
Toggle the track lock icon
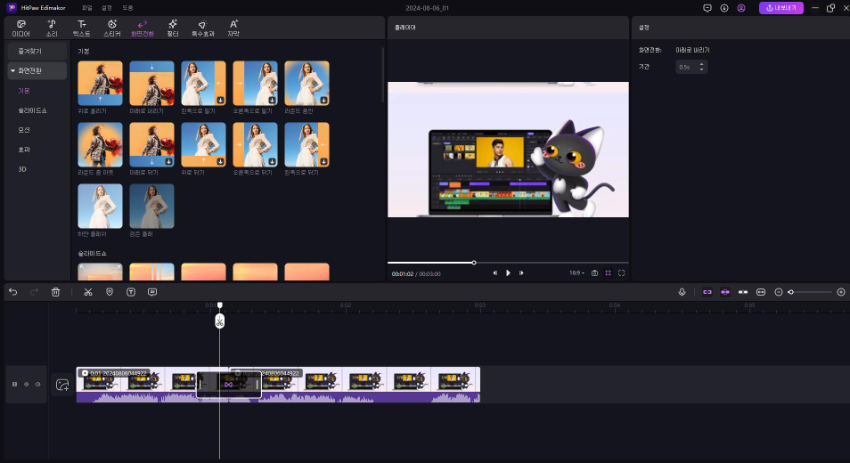click(x=14, y=384)
